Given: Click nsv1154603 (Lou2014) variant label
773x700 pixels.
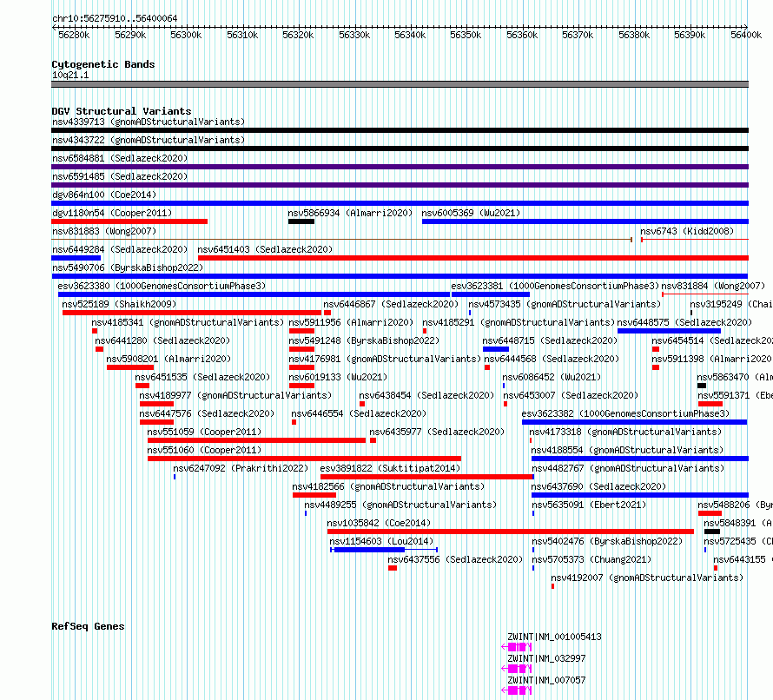Looking at the screenshot, I should [381, 541].
